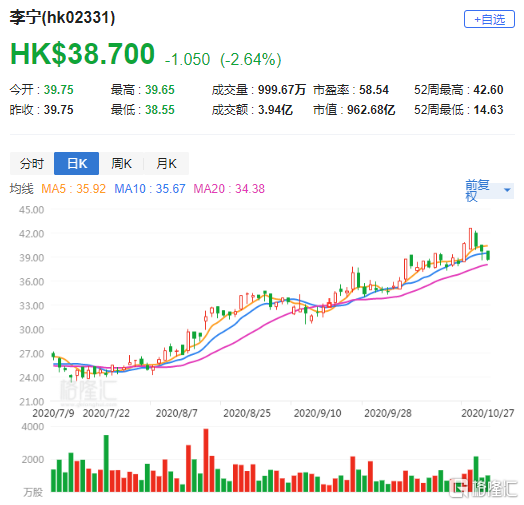Switch to the 分时 intraday tab
Screen dimensions: 524x505
coord(32,163)
